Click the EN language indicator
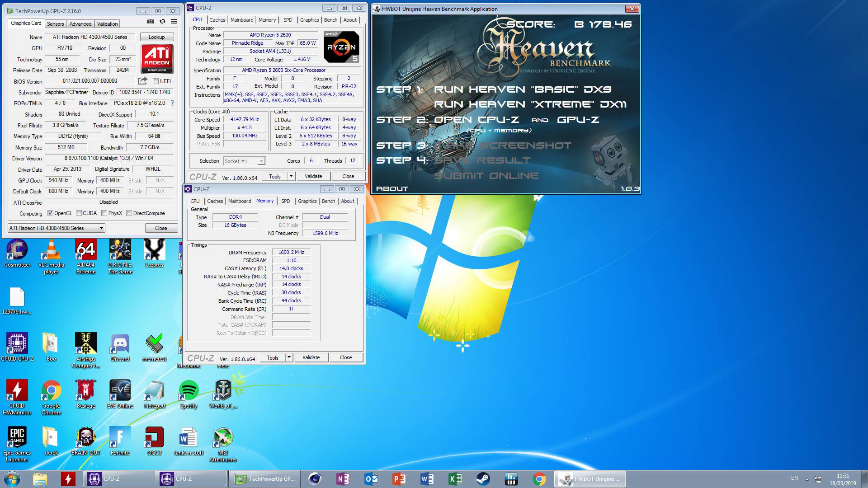Viewport: 868px width, 488px height. (x=794, y=478)
